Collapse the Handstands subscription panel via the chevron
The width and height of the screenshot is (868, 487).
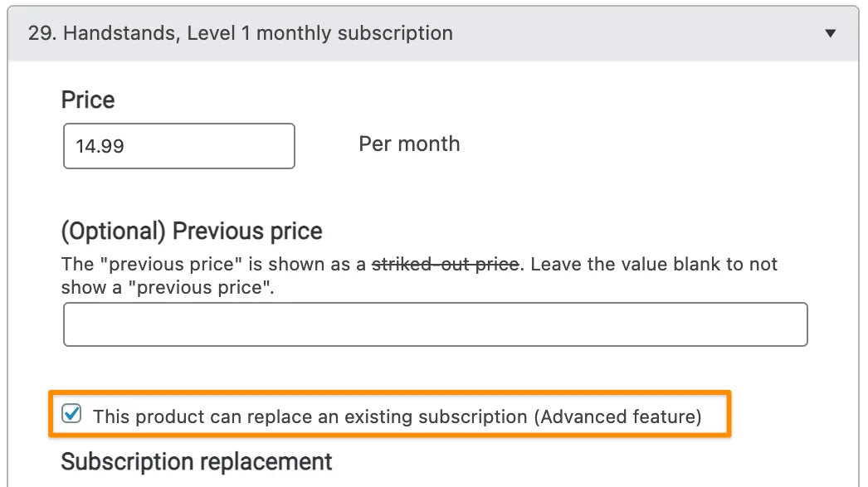[x=830, y=33]
